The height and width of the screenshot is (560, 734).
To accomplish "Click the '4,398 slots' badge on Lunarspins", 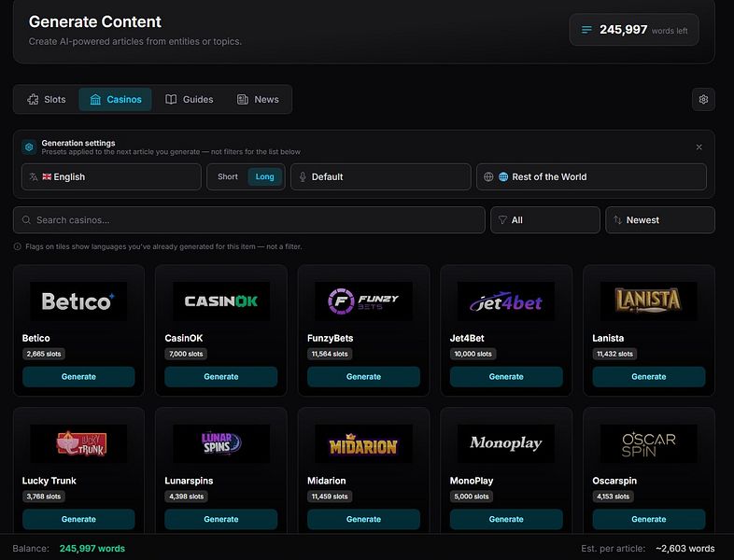I will click(187, 497).
